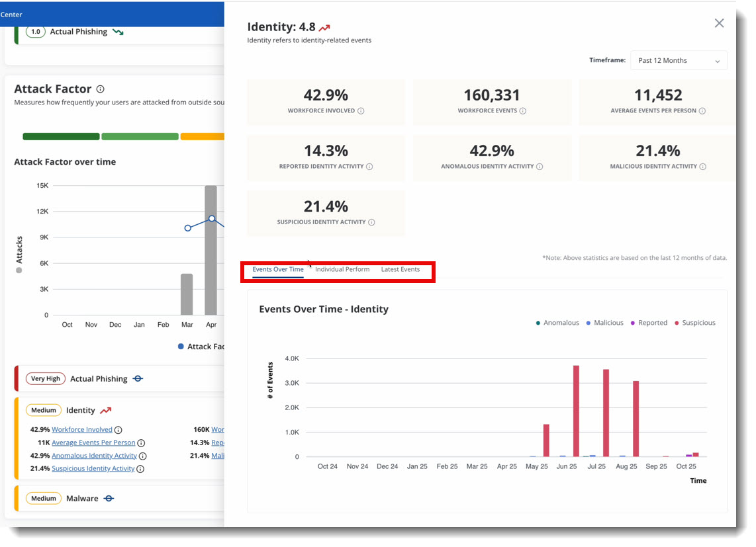This screenshot has height=547, width=756.
Task: Click the dark green Attack Factor scale segment
Action: point(61,136)
